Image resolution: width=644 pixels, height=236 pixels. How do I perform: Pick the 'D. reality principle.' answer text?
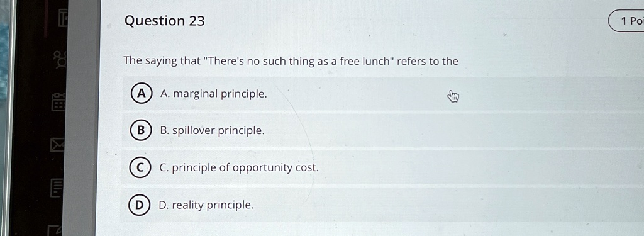206,205
